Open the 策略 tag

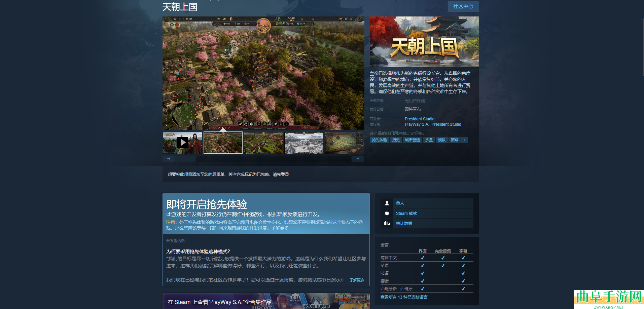tap(454, 140)
